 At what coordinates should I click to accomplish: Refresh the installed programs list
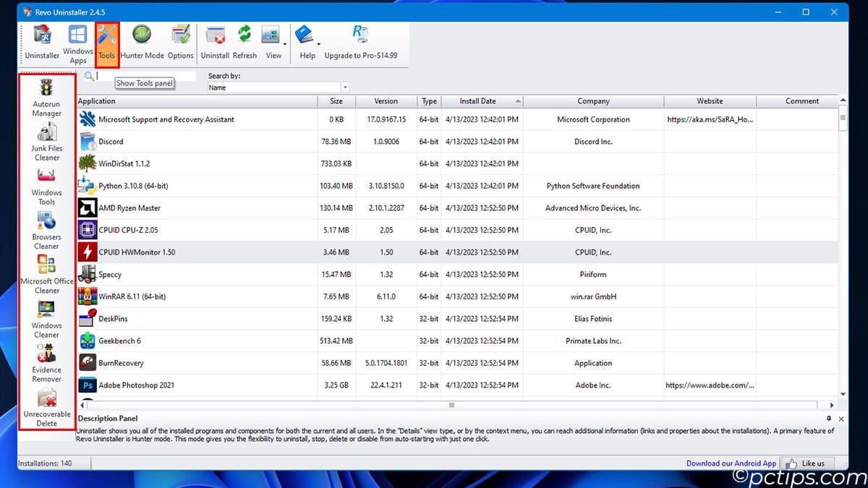point(244,42)
